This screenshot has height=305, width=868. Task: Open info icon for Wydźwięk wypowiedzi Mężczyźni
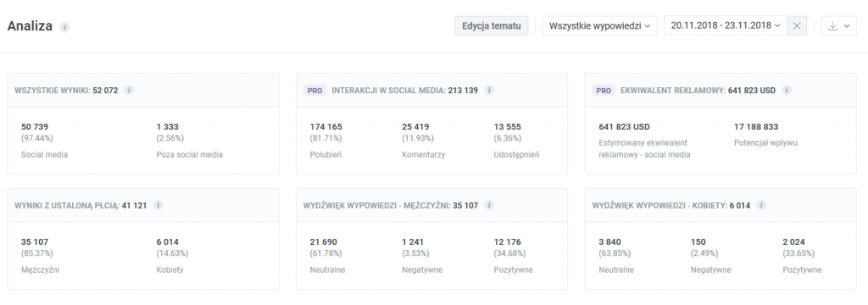(489, 205)
